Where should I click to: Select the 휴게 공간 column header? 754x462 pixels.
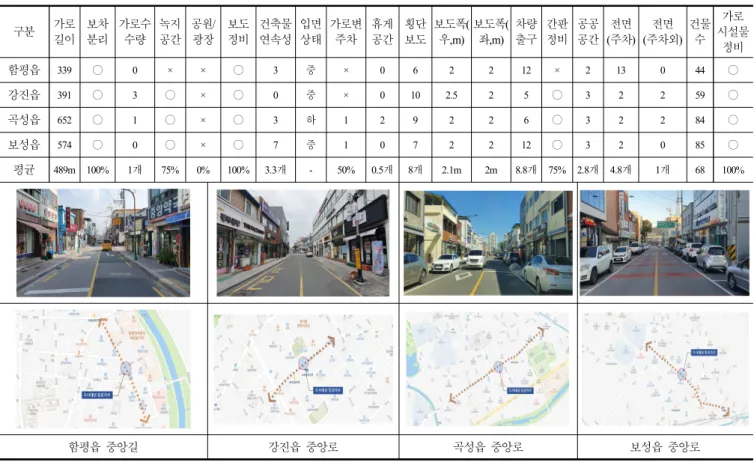pos(382,32)
